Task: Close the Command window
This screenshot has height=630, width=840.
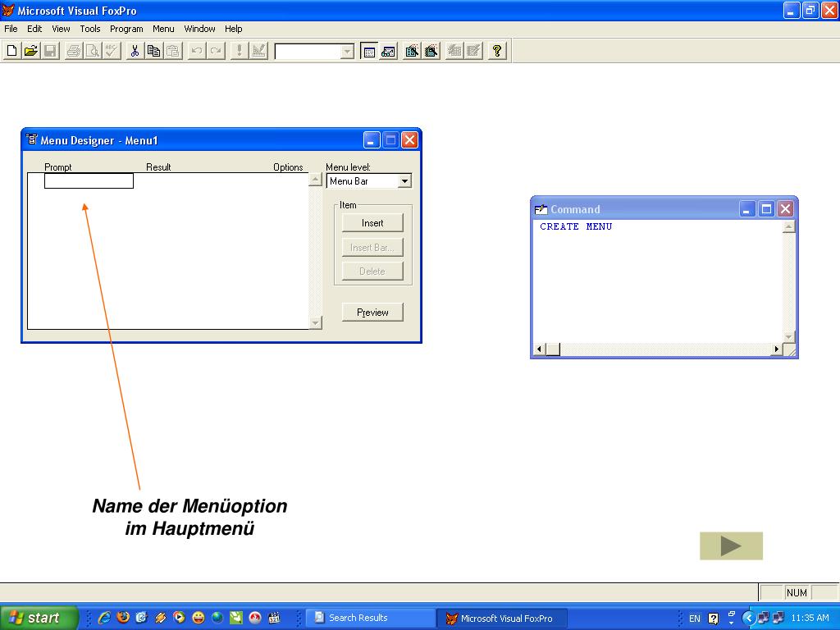Action: click(x=785, y=209)
